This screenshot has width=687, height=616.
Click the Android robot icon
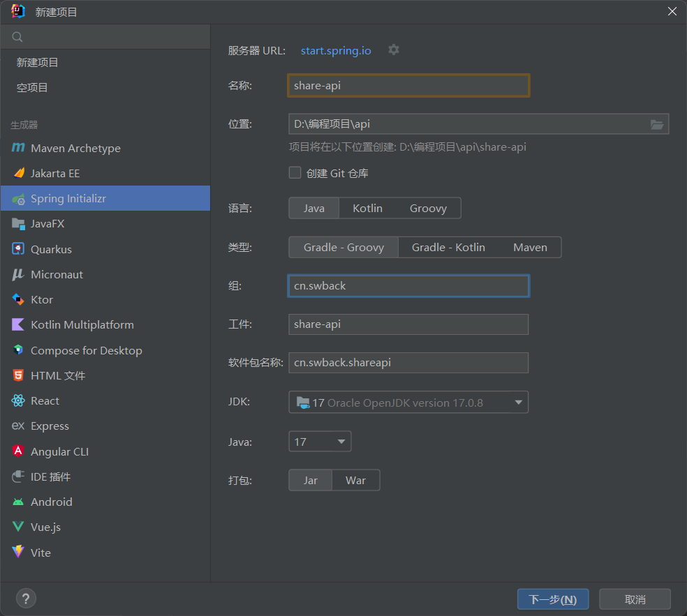point(18,502)
